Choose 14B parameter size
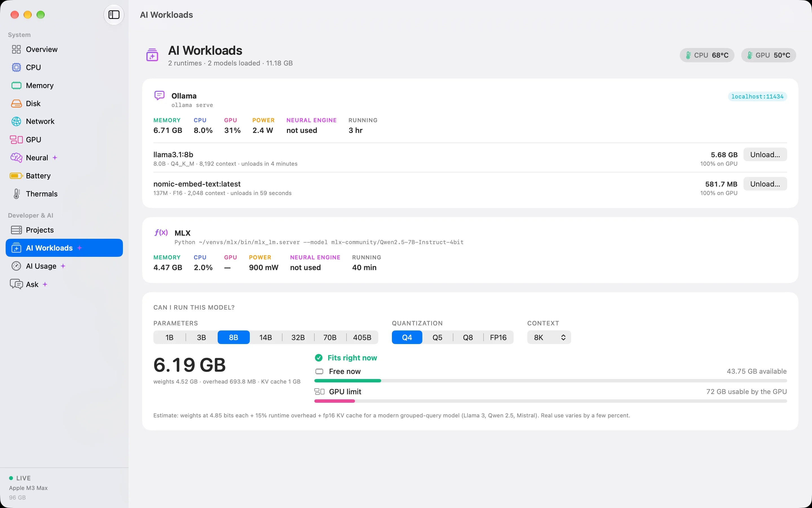 [x=265, y=337]
